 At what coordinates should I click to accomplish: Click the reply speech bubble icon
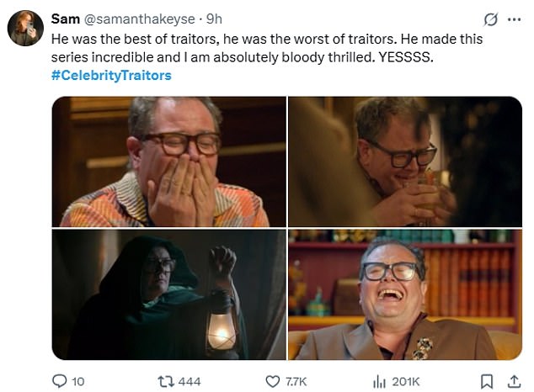coord(60,381)
